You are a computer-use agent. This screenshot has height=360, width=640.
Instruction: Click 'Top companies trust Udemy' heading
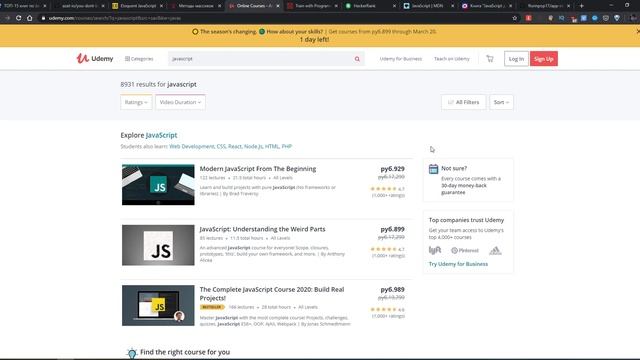click(x=466, y=220)
